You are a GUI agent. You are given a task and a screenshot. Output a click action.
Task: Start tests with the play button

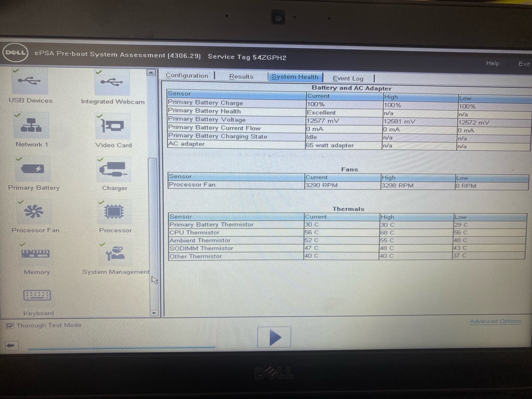274,337
